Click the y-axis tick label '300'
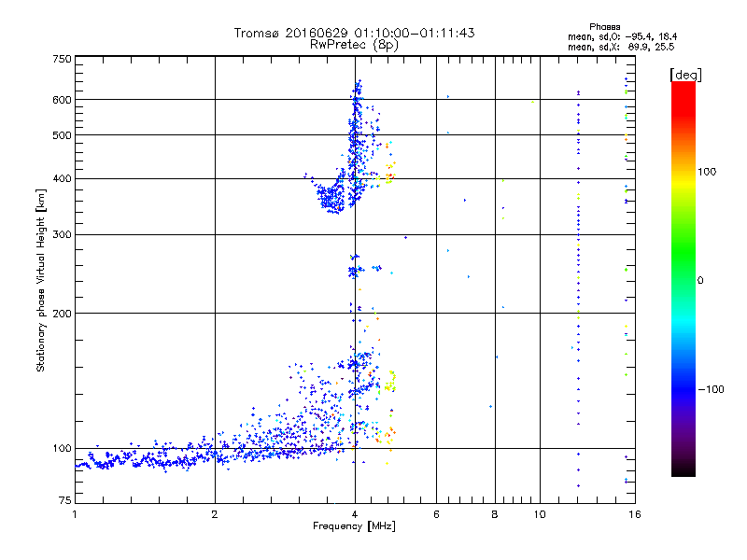This screenshot has width=747, height=560. pos(62,235)
